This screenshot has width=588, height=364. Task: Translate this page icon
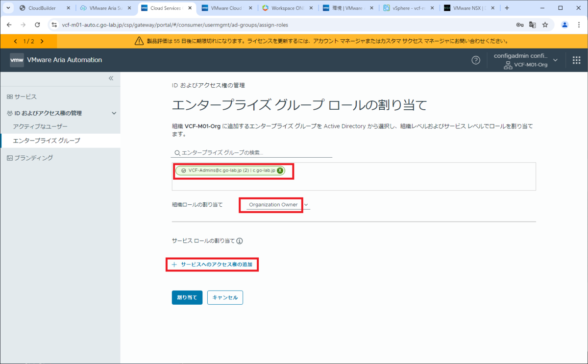point(532,24)
